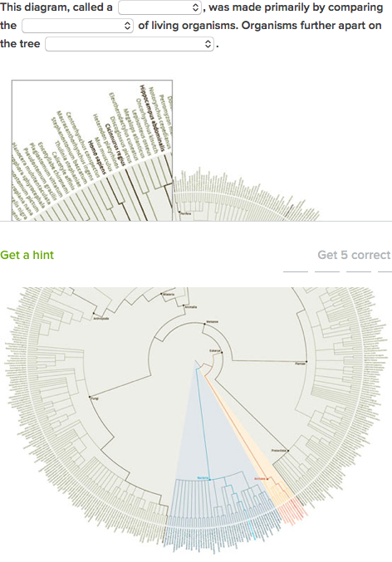Click the "Get 5 correct" text
392x562 pixels.
pyautogui.click(x=354, y=255)
